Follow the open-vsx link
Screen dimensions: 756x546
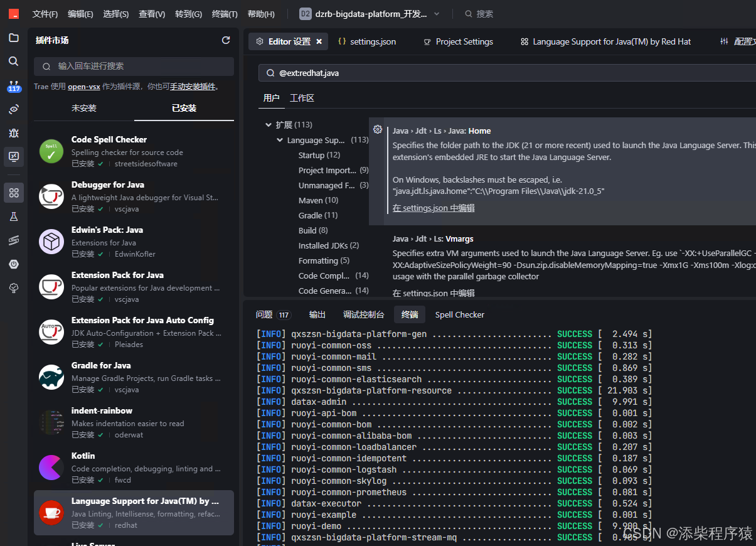pos(84,87)
